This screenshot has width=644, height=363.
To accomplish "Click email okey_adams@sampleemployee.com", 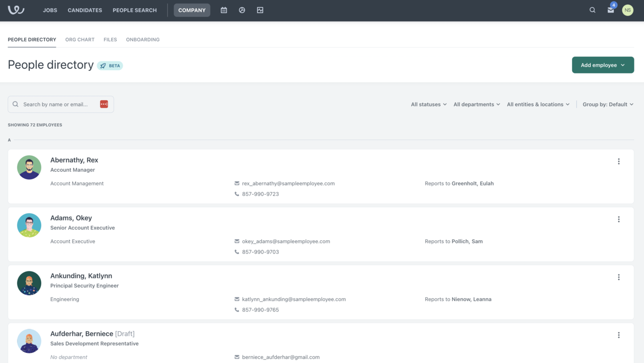I will (286, 242).
